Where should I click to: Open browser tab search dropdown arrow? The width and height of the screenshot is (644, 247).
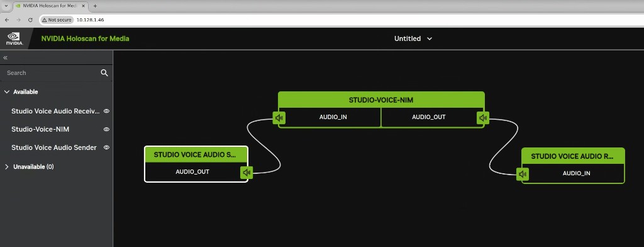coord(6,6)
